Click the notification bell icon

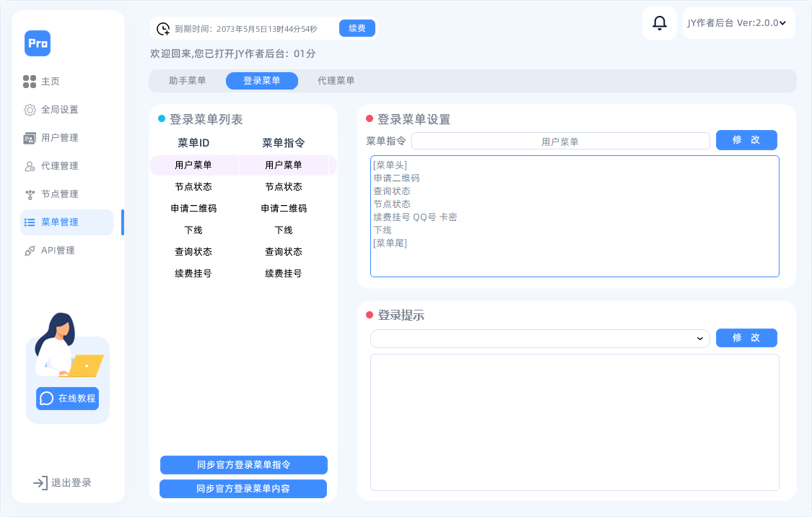click(x=659, y=22)
